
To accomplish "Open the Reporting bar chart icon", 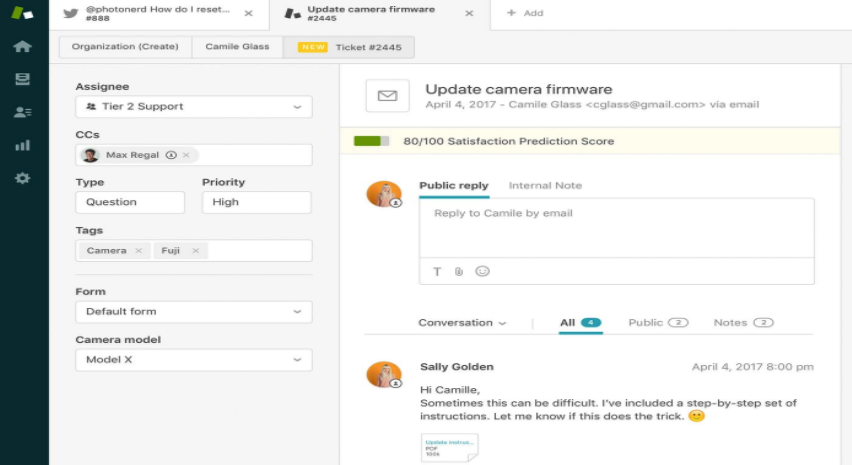I will point(22,145).
